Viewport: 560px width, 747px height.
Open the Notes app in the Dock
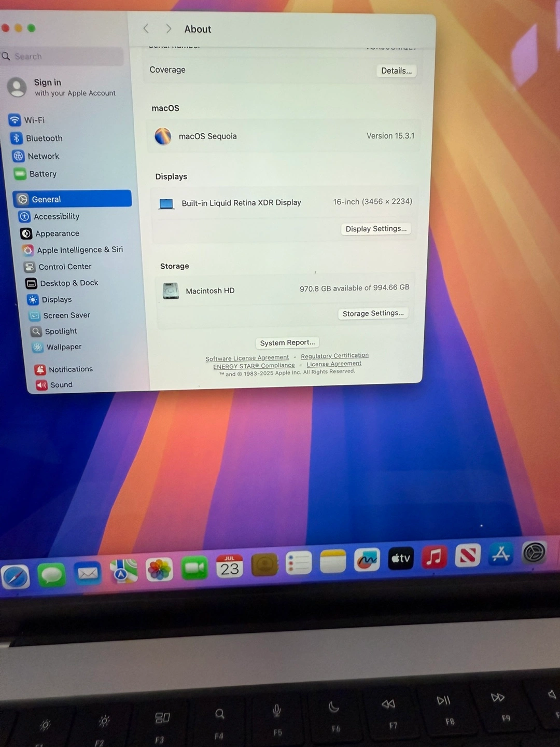coord(333,561)
